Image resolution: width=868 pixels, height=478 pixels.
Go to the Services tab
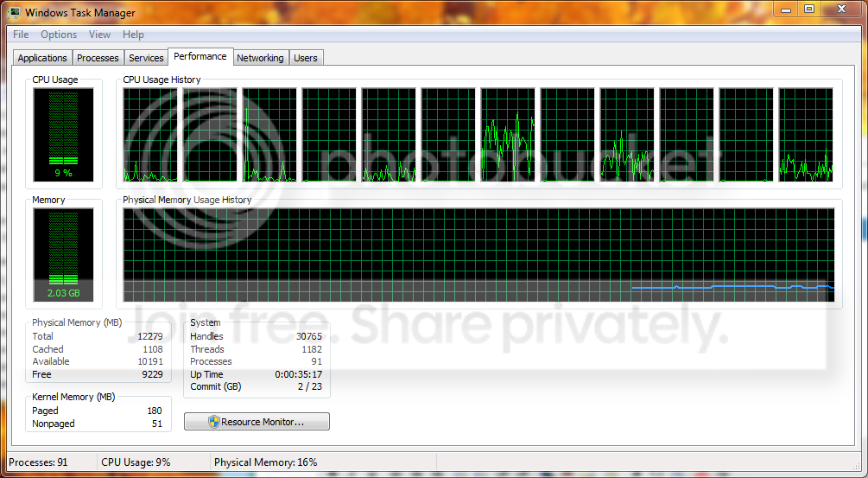(146, 58)
